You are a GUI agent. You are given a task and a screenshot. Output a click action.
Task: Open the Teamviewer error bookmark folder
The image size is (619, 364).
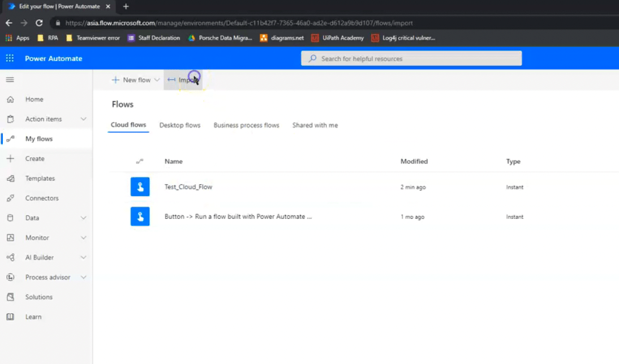coord(93,38)
